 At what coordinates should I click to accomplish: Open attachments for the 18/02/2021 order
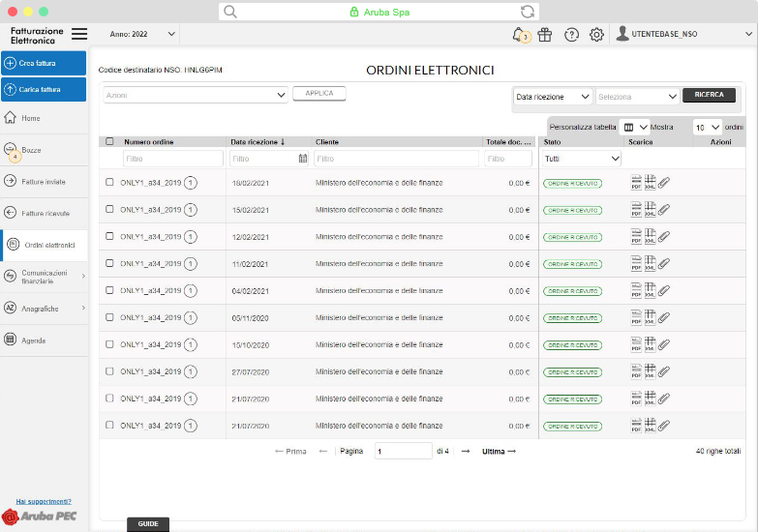[x=664, y=183]
